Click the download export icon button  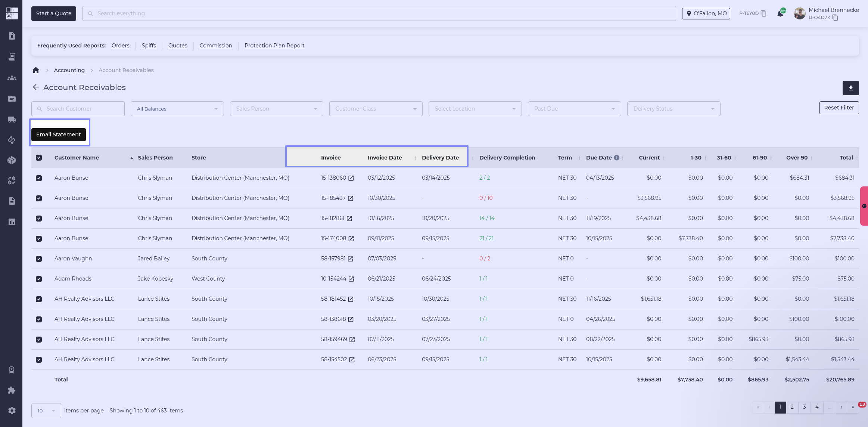[850, 88]
